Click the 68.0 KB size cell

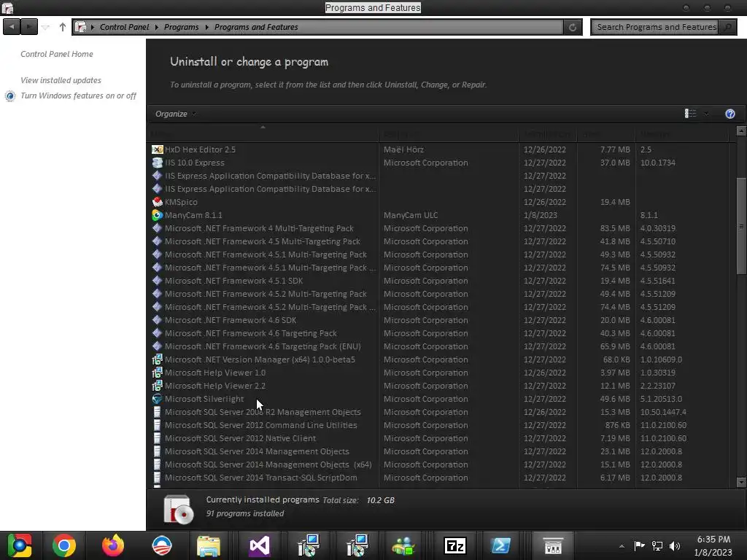pyautogui.click(x=616, y=359)
